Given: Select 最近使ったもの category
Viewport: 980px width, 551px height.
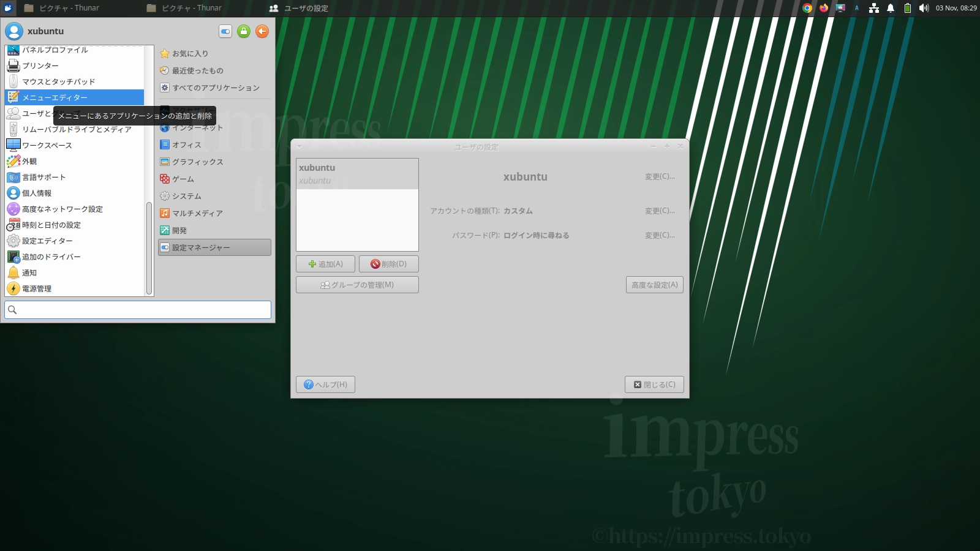Looking at the screenshot, I should click(214, 70).
